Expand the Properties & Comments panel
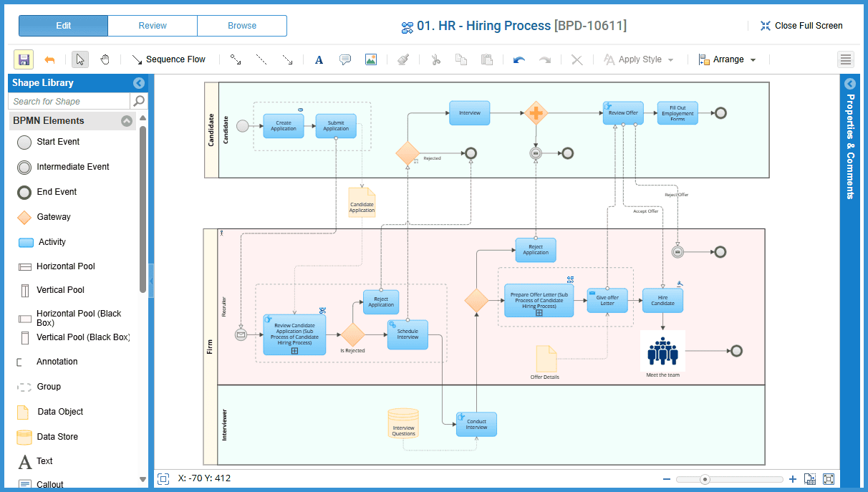The height and width of the screenshot is (492, 868). coord(850,84)
